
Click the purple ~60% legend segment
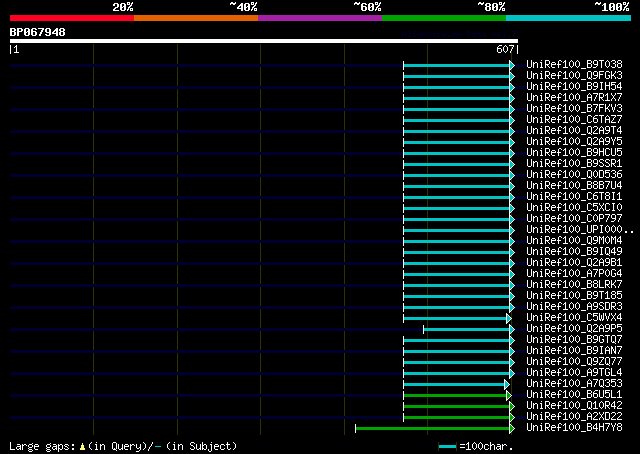pyautogui.click(x=320, y=18)
